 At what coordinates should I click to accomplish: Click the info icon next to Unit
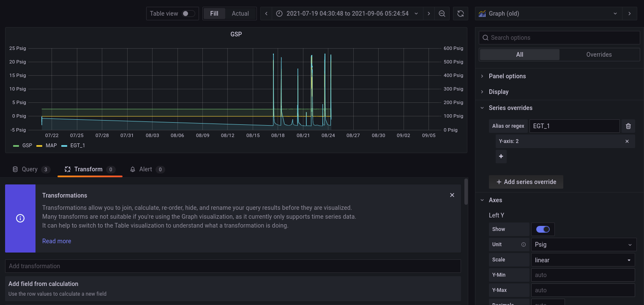pos(523,244)
